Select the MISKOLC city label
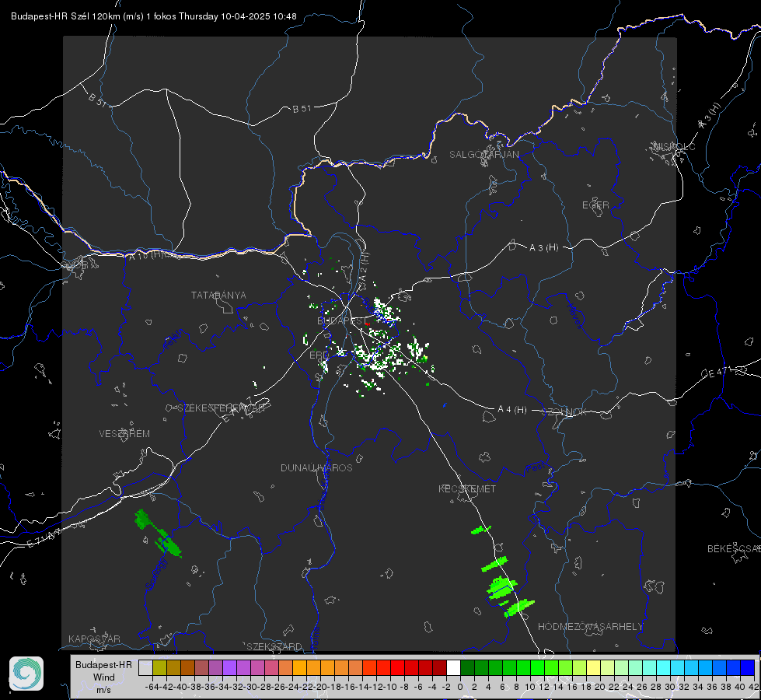Screen dimensions: 761x700 coord(674,146)
